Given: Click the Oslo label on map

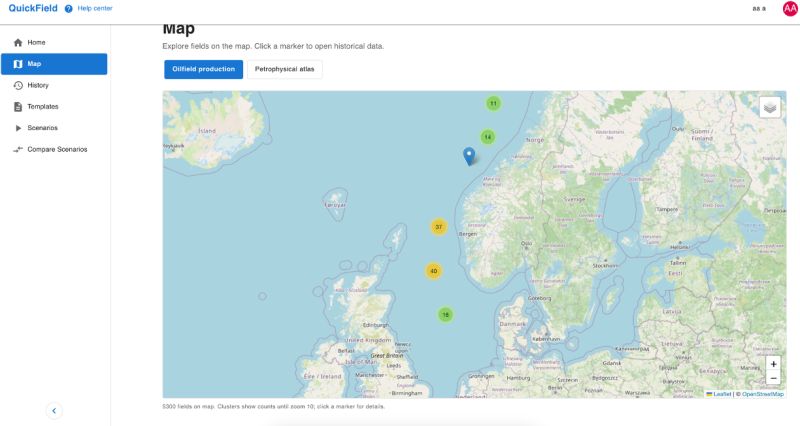Looking at the screenshot, I should pos(527,244).
